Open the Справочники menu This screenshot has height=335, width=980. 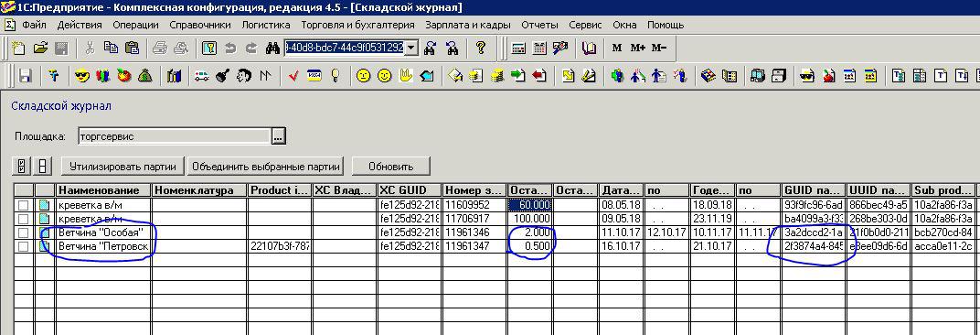point(200,25)
